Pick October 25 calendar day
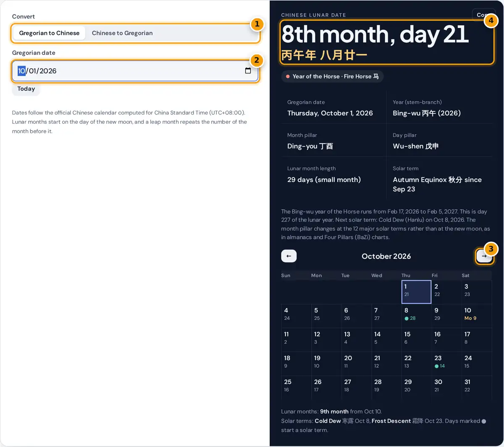504x447 pixels. (x=296, y=387)
